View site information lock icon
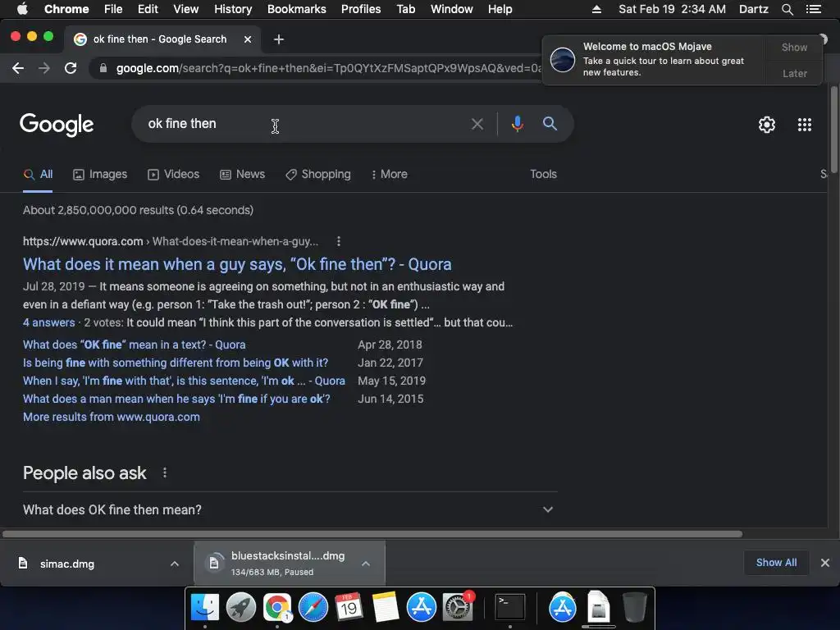 coord(103,68)
